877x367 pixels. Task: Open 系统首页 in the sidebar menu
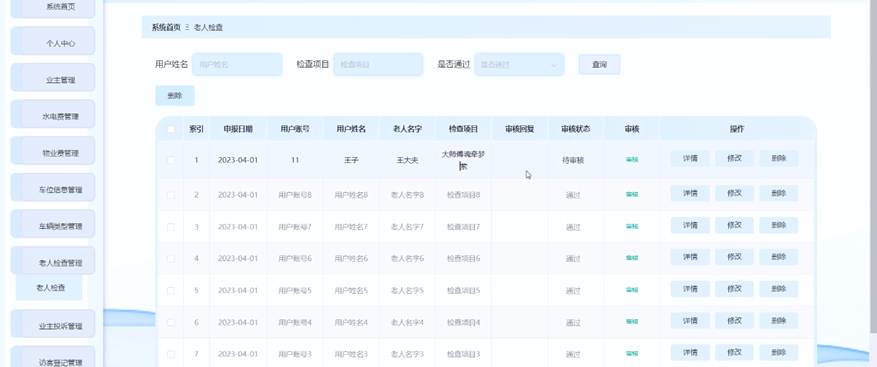(x=53, y=8)
